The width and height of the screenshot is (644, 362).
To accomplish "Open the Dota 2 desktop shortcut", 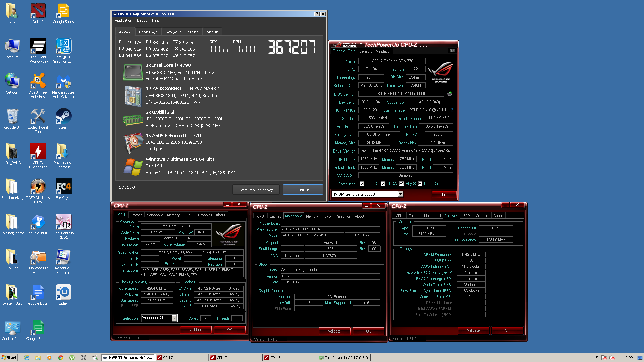I will pyautogui.click(x=38, y=13).
